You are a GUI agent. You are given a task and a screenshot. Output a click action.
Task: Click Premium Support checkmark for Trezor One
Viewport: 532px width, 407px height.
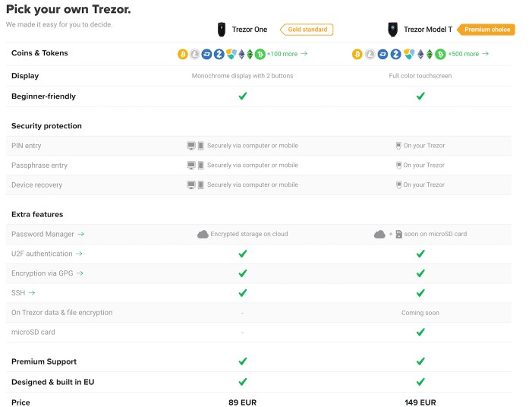pyautogui.click(x=243, y=361)
